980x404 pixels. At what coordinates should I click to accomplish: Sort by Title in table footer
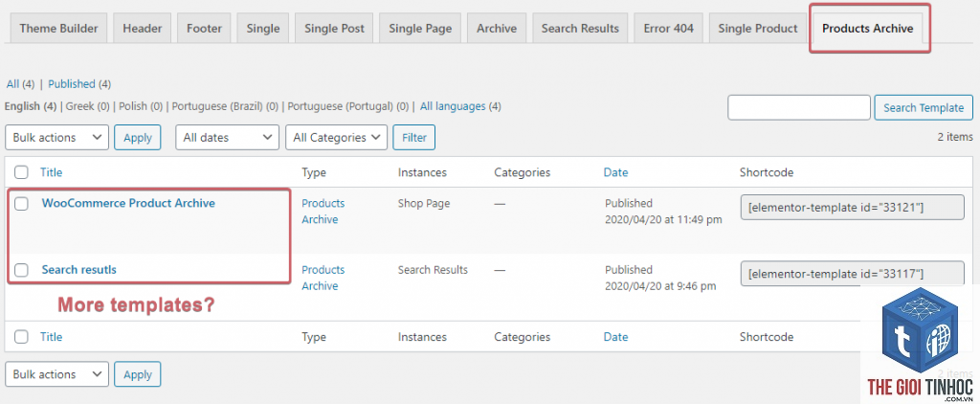click(x=52, y=336)
